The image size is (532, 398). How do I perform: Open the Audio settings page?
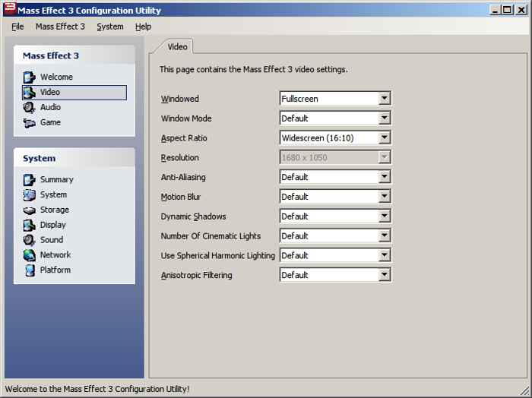50,107
